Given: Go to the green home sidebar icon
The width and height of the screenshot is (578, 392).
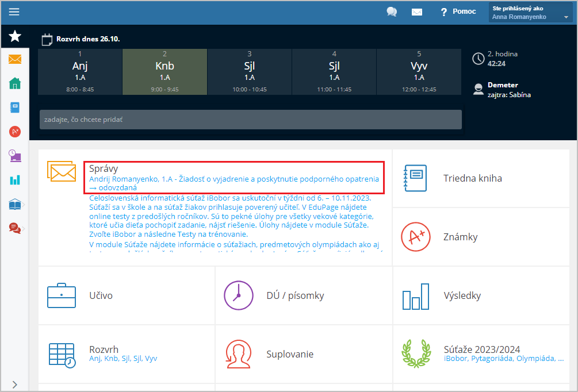Looking at the screenshot, I should coord(15,83).
